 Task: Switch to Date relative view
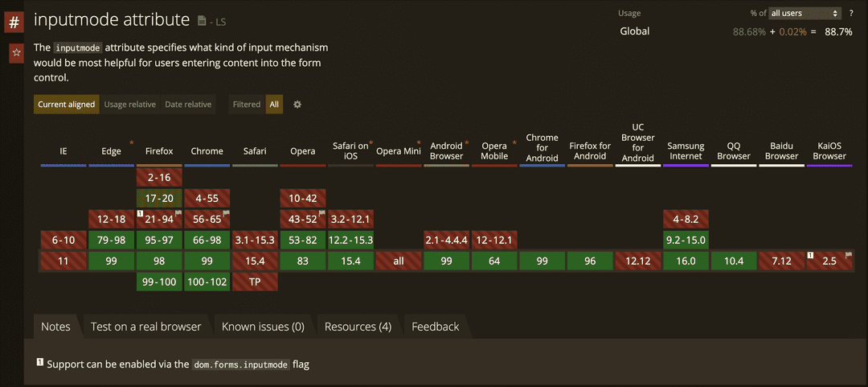[x=188, y=105]
